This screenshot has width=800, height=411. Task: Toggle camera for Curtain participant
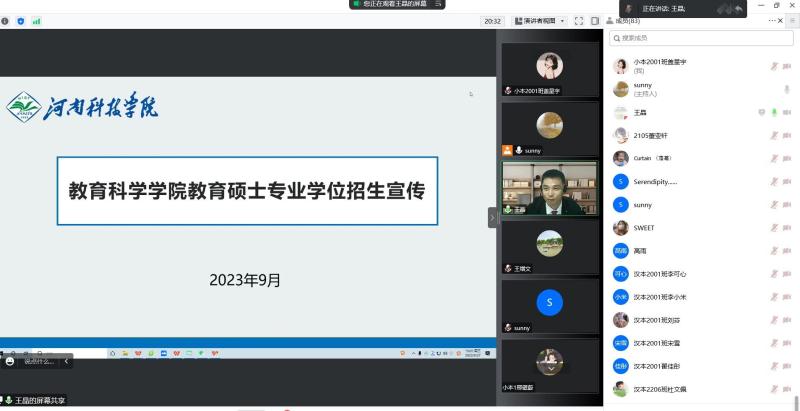coord(787,159)
